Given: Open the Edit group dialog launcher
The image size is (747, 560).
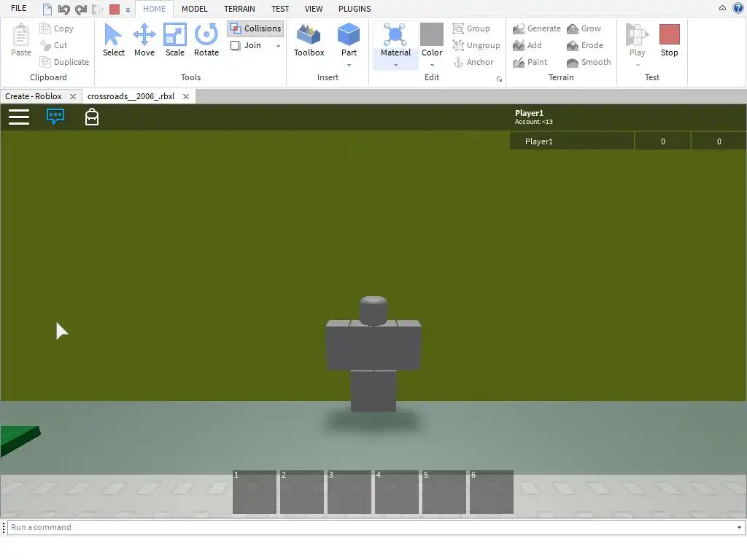Looking at the screenshot, I should pyautogui.click(x=499, y=79).
